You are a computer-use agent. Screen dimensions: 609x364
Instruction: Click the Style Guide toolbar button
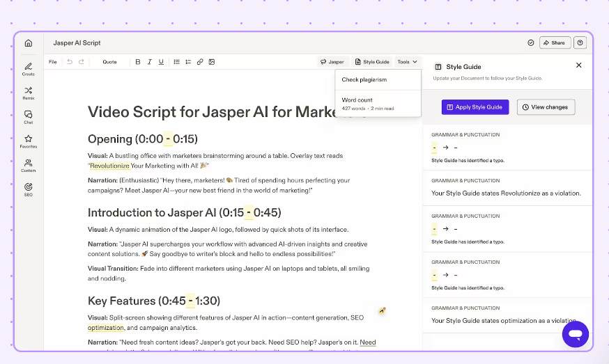372,62
